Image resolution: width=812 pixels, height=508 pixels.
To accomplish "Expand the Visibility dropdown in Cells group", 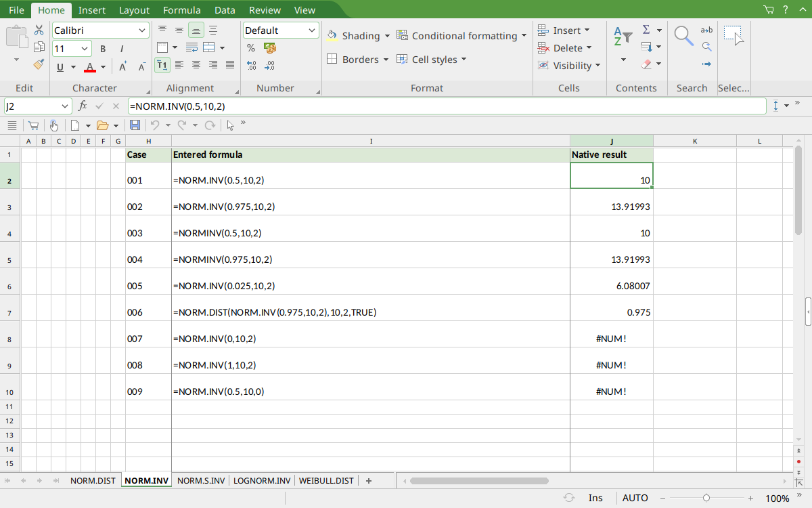I will click(597, 66).
